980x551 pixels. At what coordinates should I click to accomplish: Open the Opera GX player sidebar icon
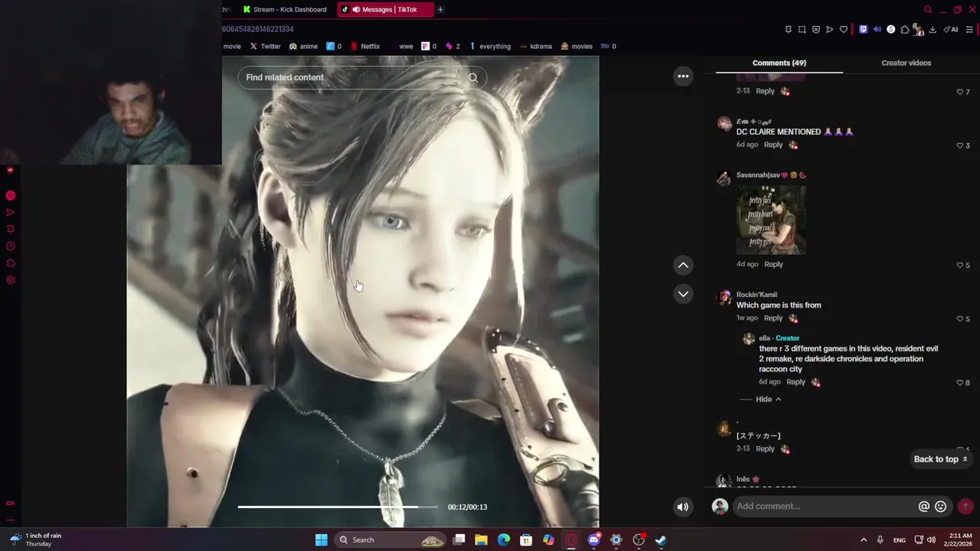(11, 196)
